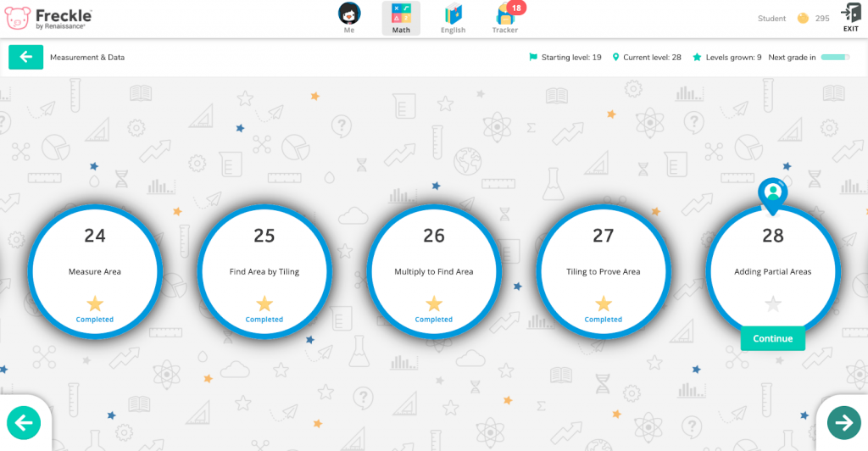Viewport: 868px width, 451px height.
Task: Click the Student label
Action: pyautogui.click(x=771, y=19)
